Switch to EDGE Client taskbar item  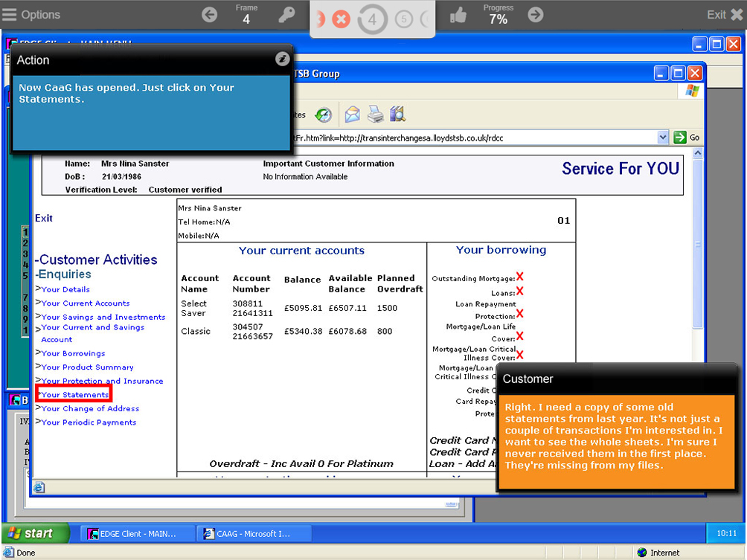pyautogui.click(x=138, y=534)
